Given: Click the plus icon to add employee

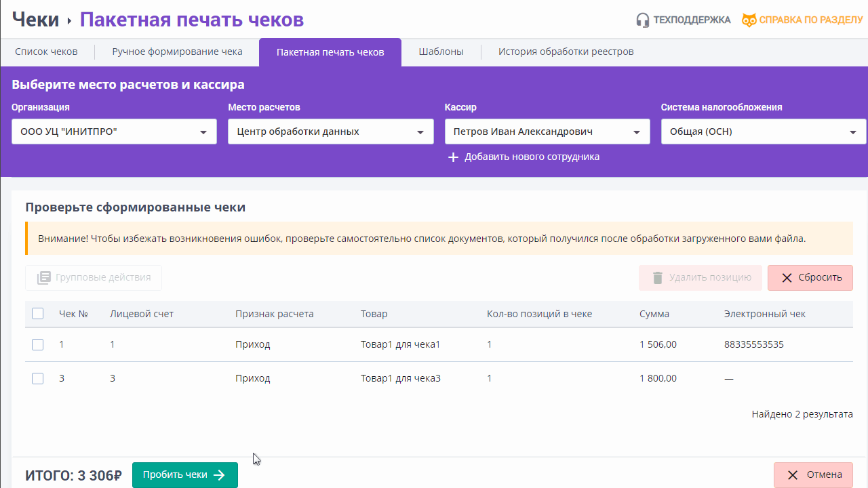Looking at the screenshot, I should 454,157.
